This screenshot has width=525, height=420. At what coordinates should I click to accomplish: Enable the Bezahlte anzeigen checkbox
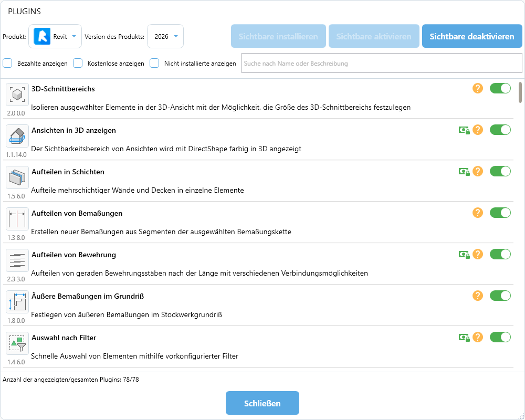coord(7,64)
